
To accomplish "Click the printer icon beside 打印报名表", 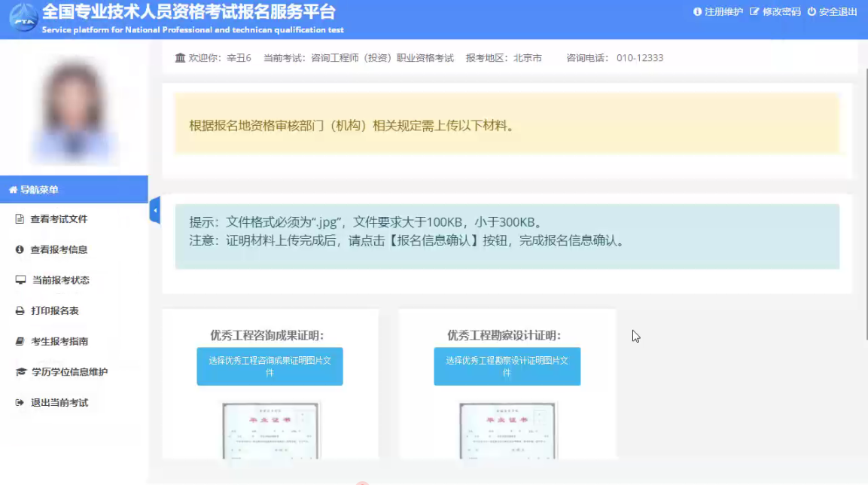I will pos(20,311).
